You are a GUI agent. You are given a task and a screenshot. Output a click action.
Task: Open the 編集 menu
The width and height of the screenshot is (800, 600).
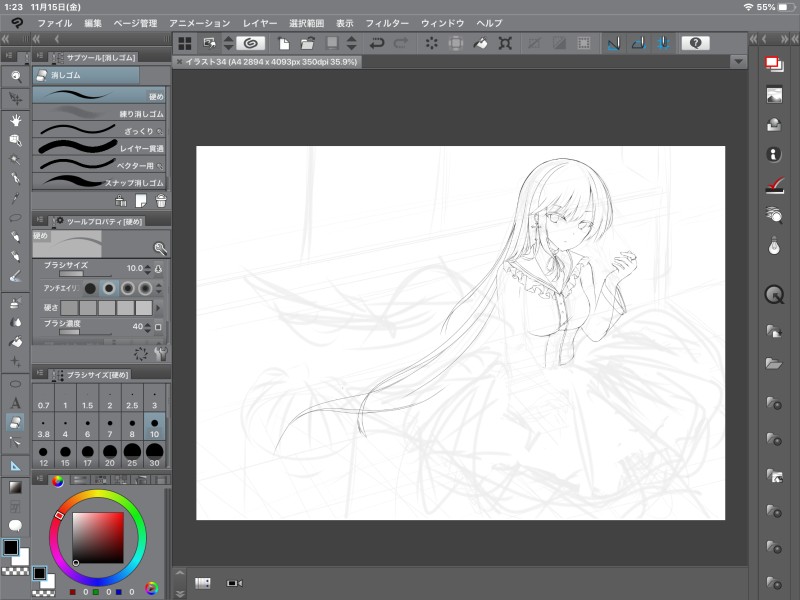tap(93, 23)
